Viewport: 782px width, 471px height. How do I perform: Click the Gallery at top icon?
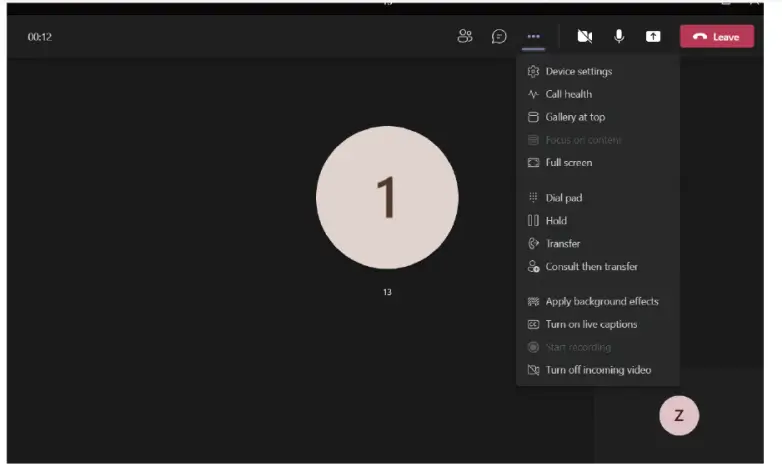[x=533, y=117]
